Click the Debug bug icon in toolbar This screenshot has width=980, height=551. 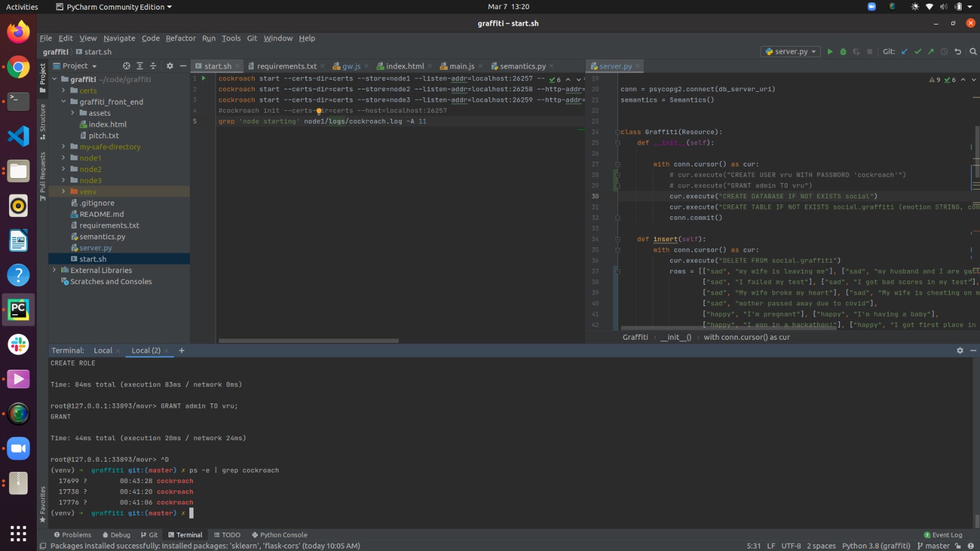[843, 52]
